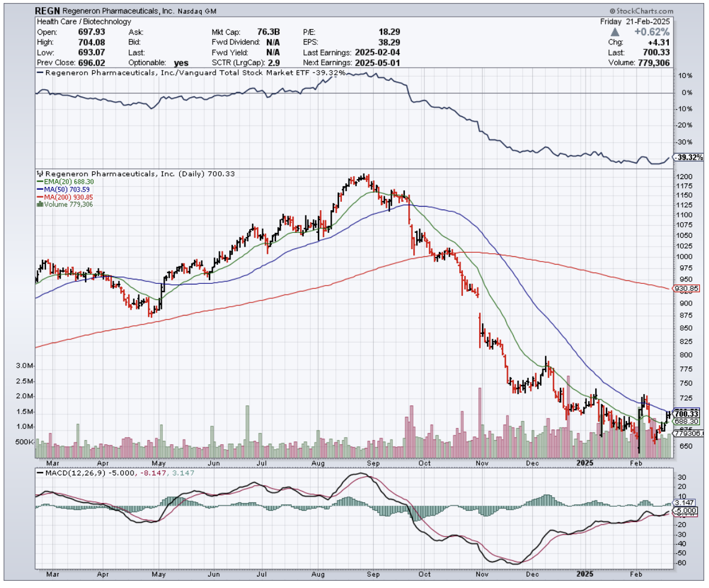Click the 3.147 MACD histogram axis tag
The height and width of the screenshot is (588, 709).
tap(685, 503)
